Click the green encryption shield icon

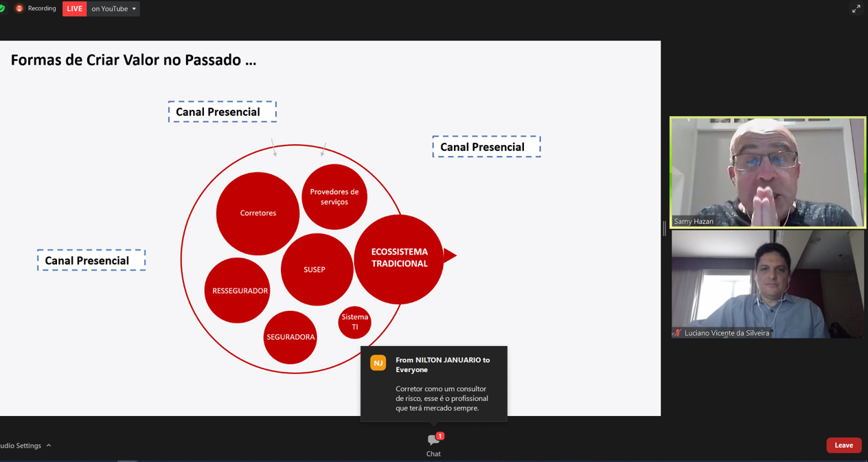point(2,8)
